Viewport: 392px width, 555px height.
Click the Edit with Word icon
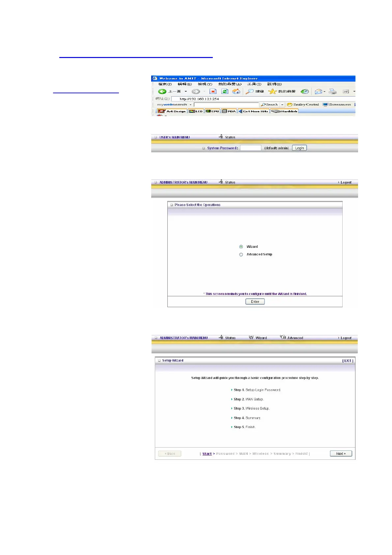346,91
